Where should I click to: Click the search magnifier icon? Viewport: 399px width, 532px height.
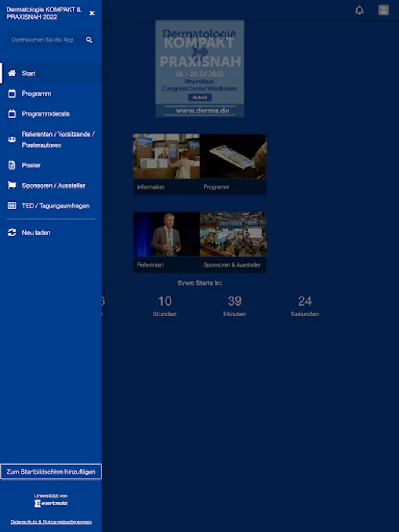click(89, 40)
